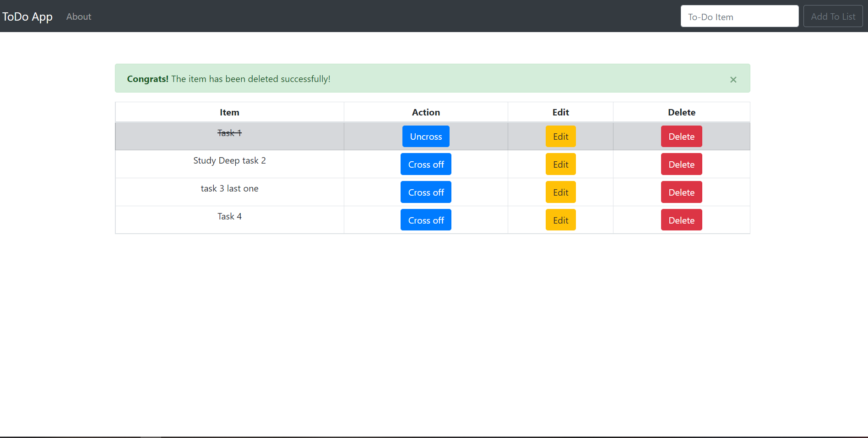Dismiss the deletion success alert
The image size is (868, 438).
point(733,79)
